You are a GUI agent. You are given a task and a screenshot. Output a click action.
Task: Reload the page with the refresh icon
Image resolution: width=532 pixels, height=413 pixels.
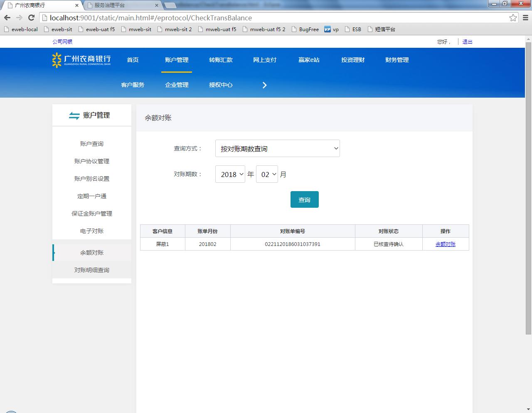tap(31, 18)
